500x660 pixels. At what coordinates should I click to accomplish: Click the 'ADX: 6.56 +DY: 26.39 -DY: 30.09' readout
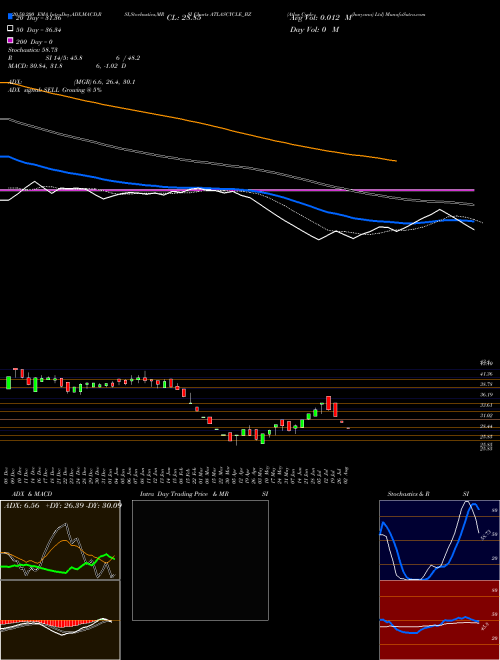click(x=63, y=505)
